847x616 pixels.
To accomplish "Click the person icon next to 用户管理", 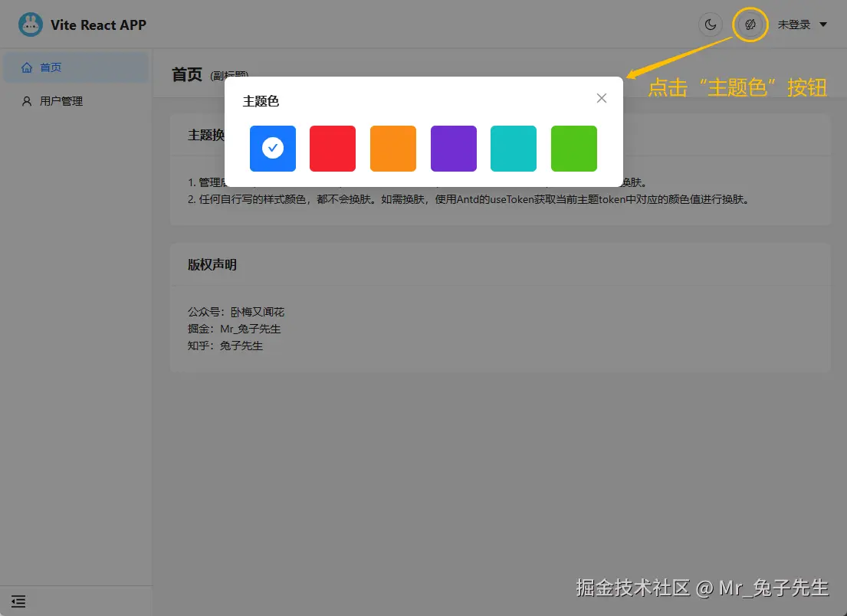I will [28, 100].
